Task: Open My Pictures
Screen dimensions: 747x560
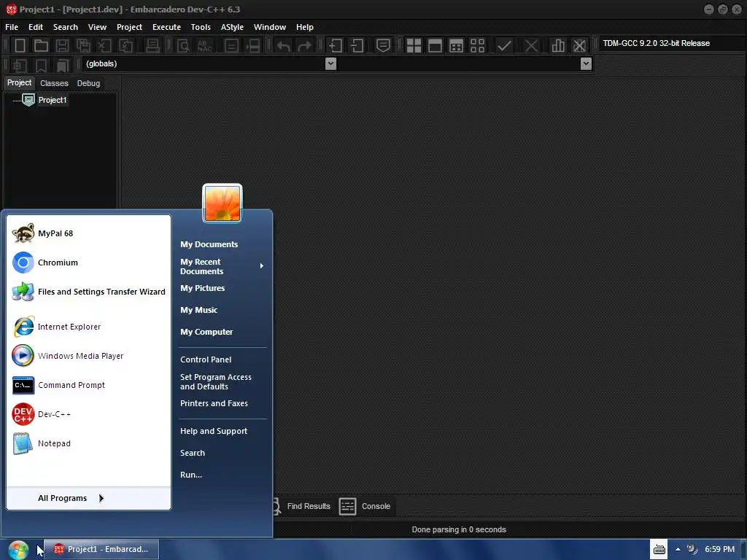Action: point(203,288)
